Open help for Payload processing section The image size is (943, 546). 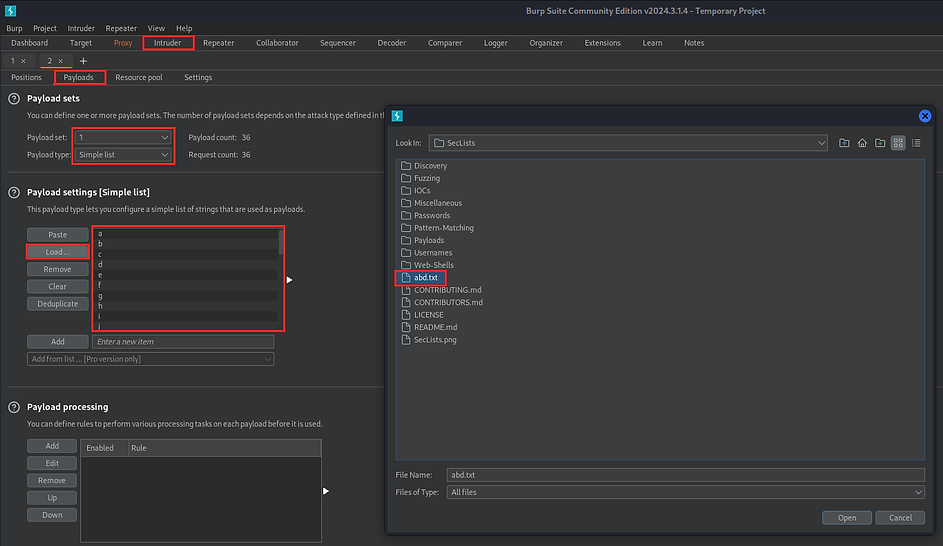(14, 407)
